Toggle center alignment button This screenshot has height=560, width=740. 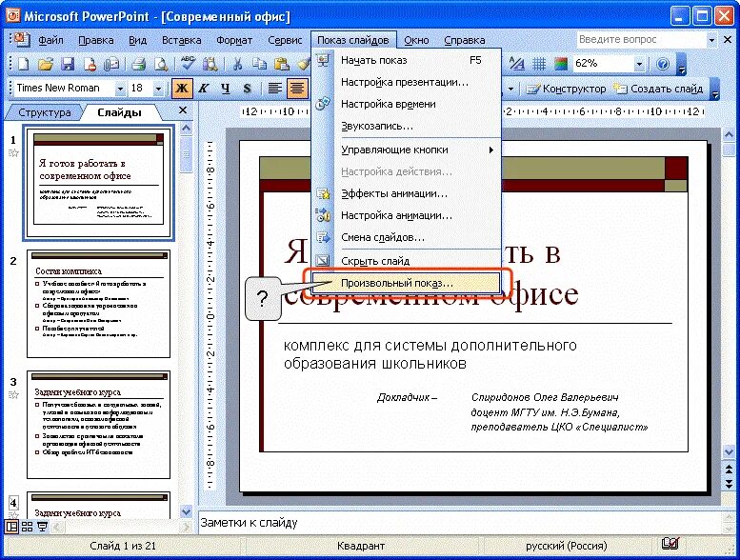297,89
